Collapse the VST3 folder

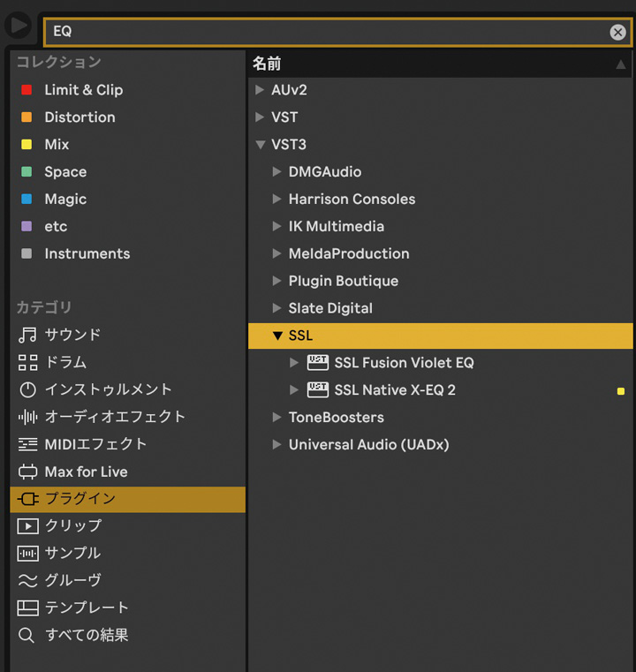[261, 145]
